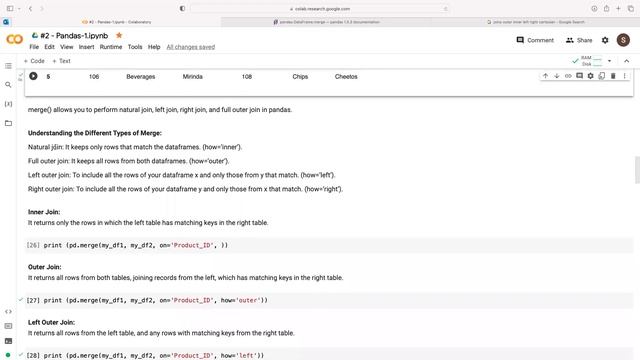This screenshot has width=640, height=360.
Task: Click the Share button
Action: click(579, 40)
